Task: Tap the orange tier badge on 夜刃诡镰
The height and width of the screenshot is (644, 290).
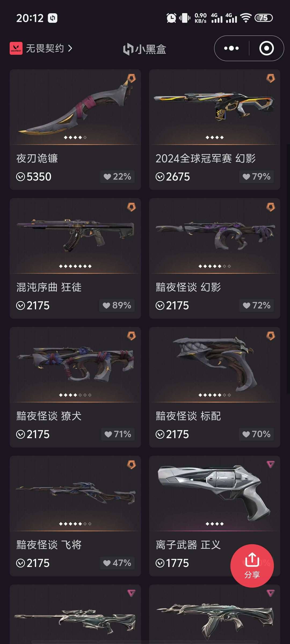Action: (x=131, y=78)
